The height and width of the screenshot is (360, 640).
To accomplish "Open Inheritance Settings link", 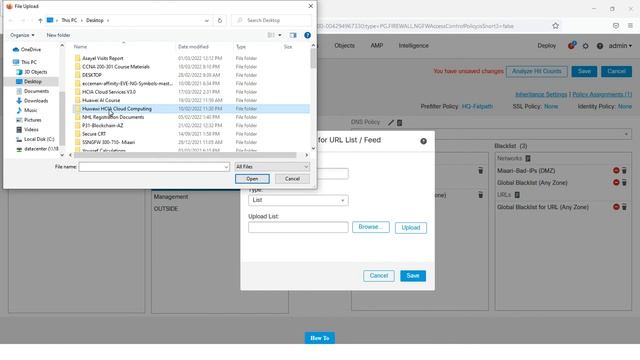I will click(541, 94).
